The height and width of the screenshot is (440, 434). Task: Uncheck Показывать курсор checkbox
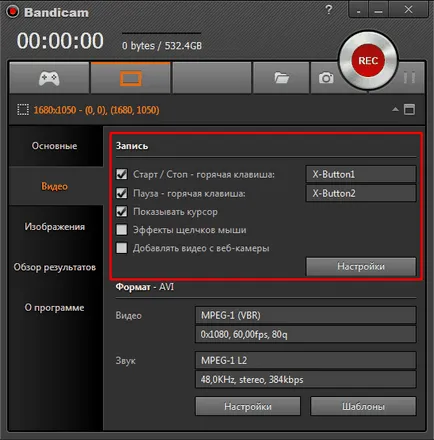coord(122,211)
